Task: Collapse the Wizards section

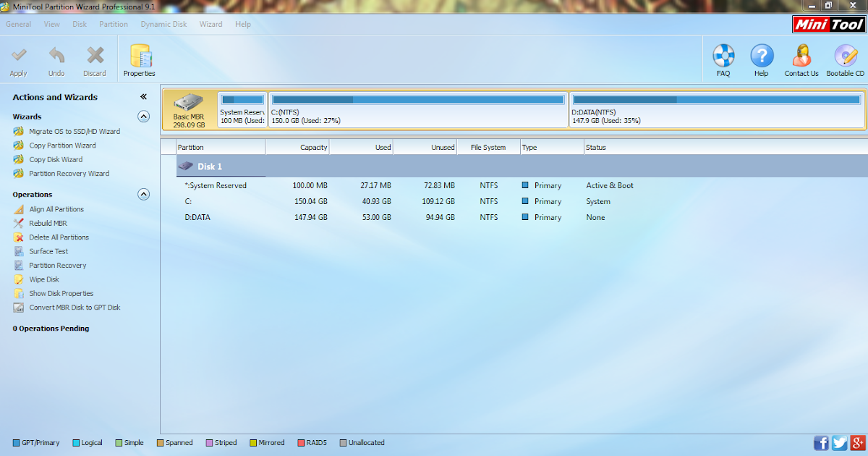Action: point(143,116)
